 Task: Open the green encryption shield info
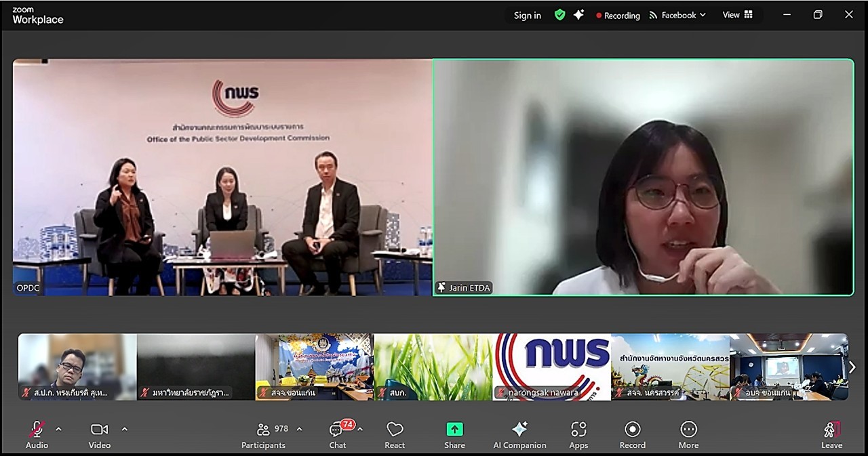(x=559, y=15)
